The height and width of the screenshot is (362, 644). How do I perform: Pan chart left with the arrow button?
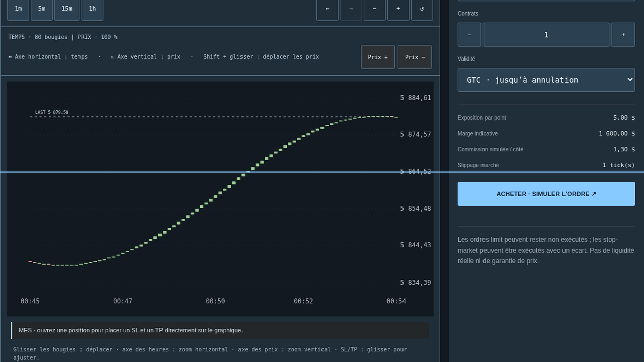[x=328, y=9]
